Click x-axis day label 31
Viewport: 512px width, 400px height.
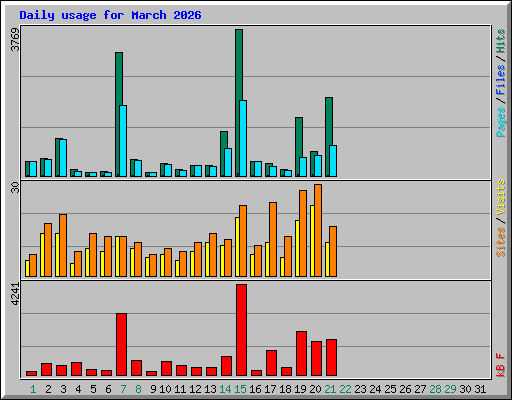point(480,389)
